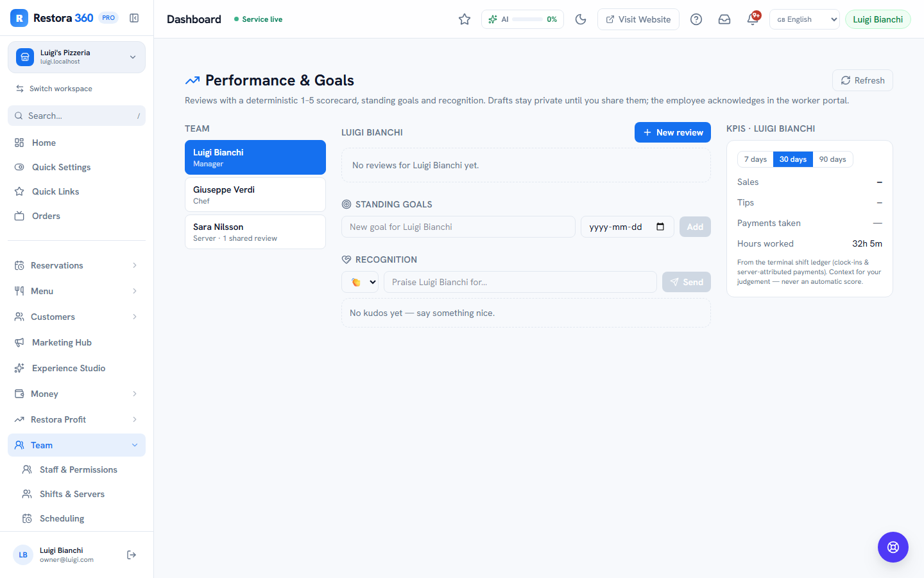This screenshot has height=578, width=924.
Task: Open Quick Settings in the sidebar
Action: 76,167
